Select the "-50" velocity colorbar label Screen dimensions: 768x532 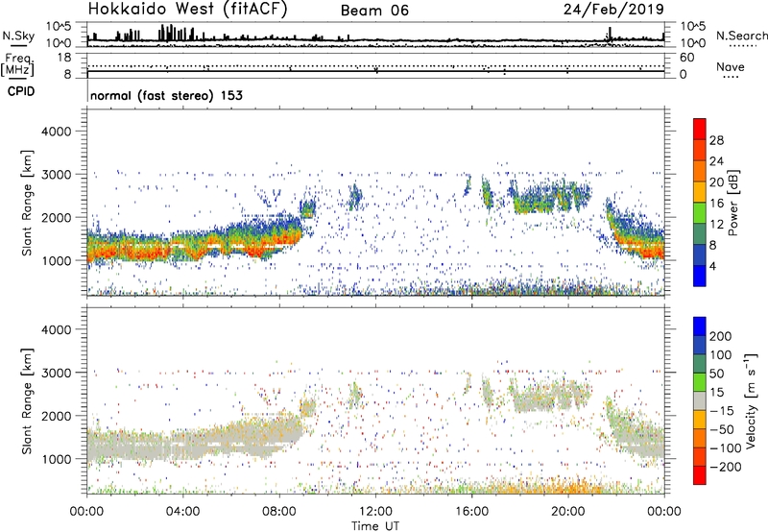click(x=722, y=429)
